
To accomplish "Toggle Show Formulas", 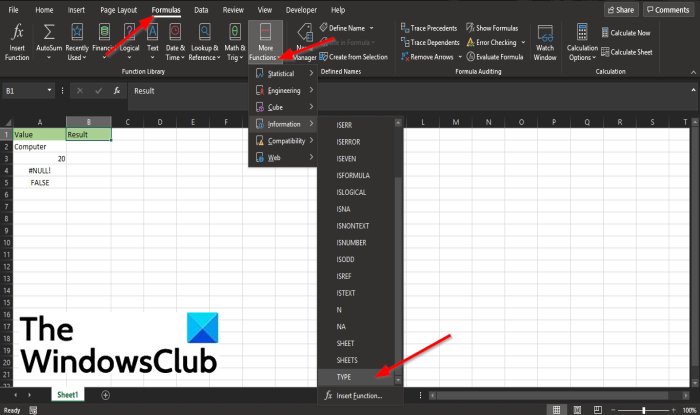I will pyautogui.click(x=492, y=28).
